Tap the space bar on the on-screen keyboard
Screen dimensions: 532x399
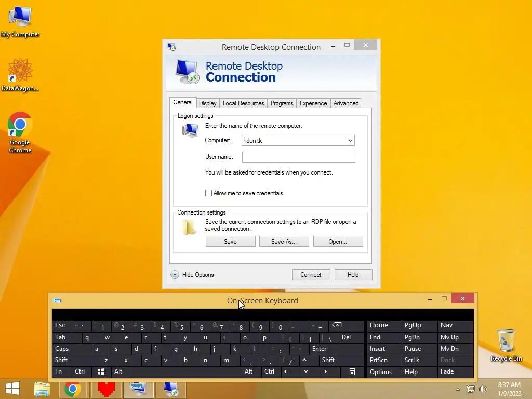tap(187, 372)
